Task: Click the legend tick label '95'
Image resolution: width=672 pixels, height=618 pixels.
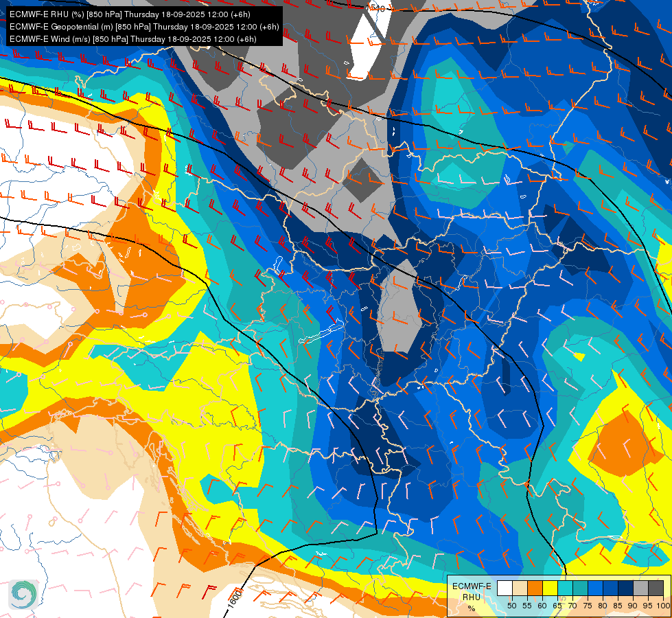Action: coord(647,606)
